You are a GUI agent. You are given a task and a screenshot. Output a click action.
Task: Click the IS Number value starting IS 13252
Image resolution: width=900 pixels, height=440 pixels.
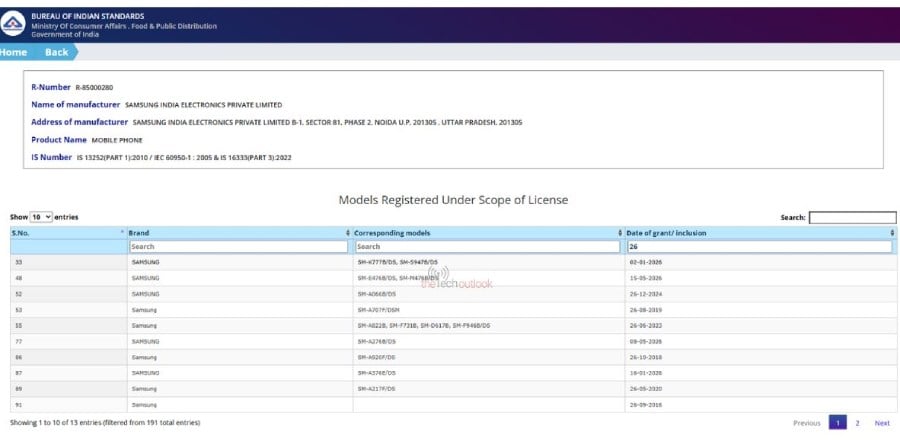click(184, 158)
